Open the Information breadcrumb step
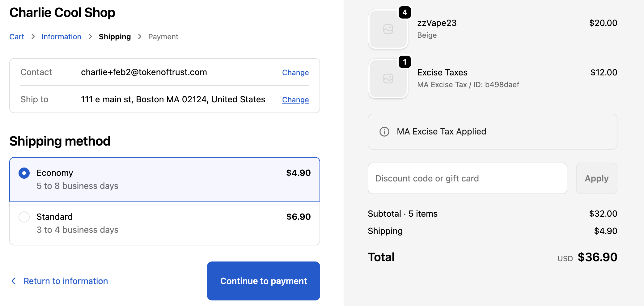The image size is (644, 306). click(61, 37)
